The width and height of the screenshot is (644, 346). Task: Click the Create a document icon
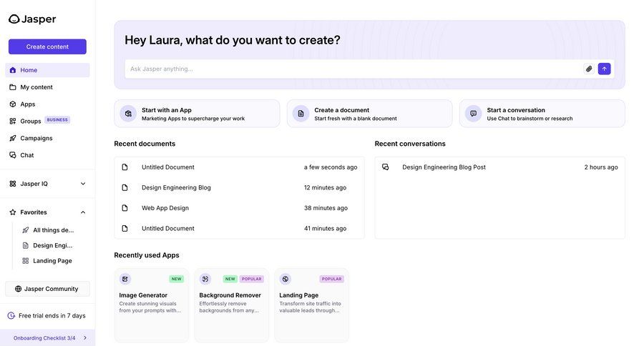pyautogui.click(x=301, y=114)
